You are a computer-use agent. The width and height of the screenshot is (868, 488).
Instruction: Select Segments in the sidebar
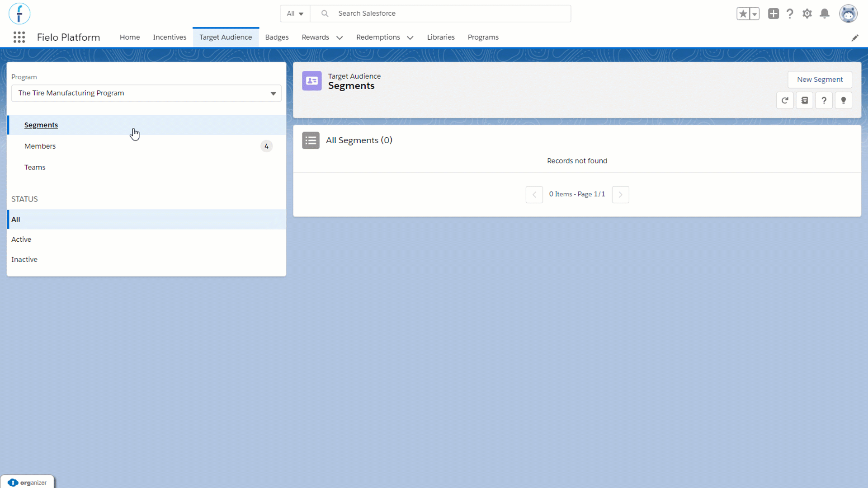[147, 125]
